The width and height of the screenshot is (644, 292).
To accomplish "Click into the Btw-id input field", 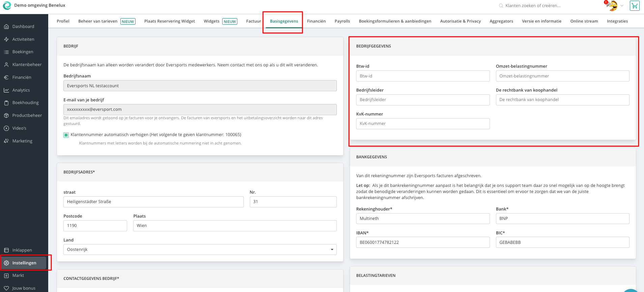I will [x=422, y=76].
